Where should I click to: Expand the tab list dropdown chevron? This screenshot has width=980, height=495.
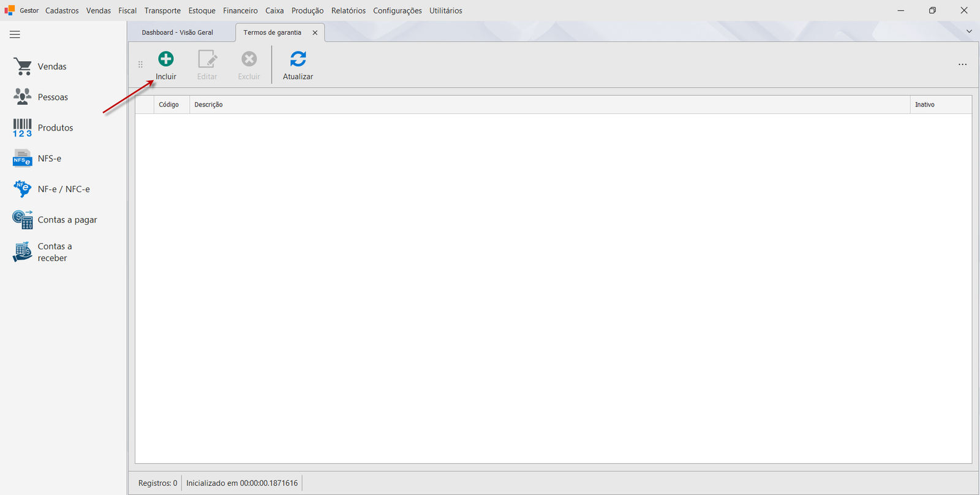[x=969, y=31]
